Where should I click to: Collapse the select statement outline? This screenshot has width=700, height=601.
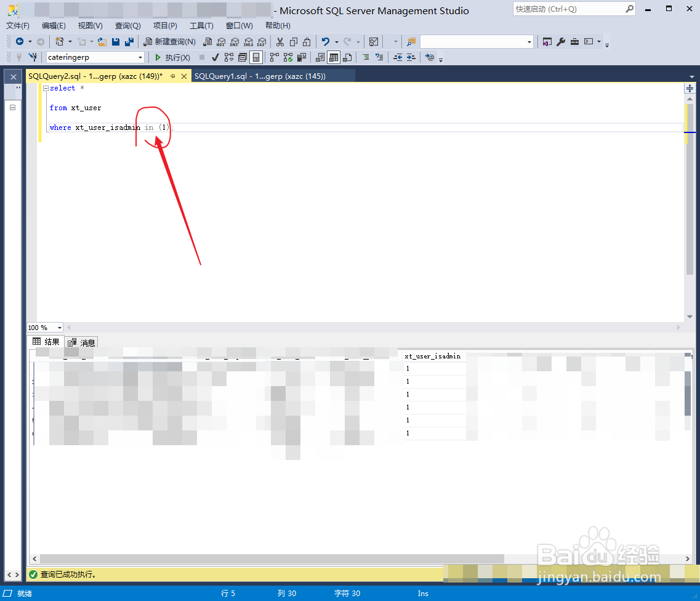(x=46, y=89)
